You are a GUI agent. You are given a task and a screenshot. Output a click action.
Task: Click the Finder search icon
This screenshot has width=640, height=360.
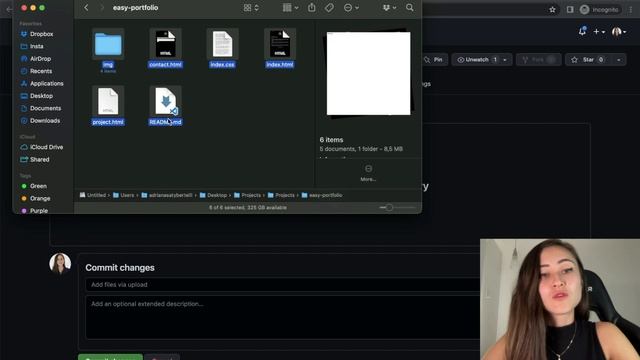coord(410,8)
